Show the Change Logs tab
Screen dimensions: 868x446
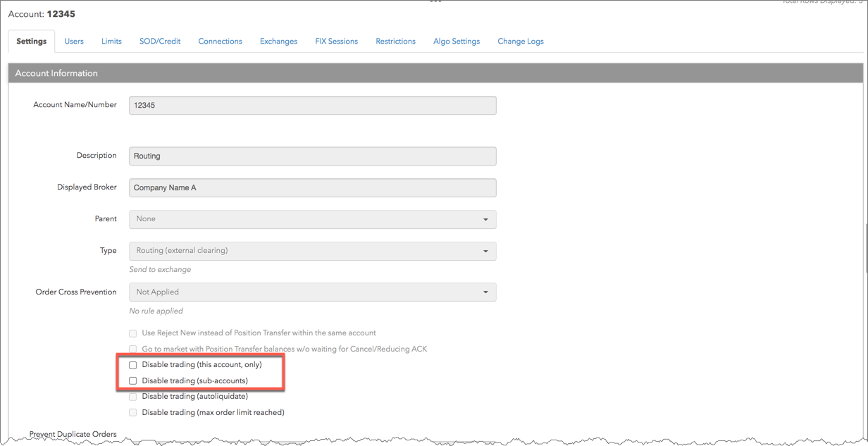click(521, 42)
